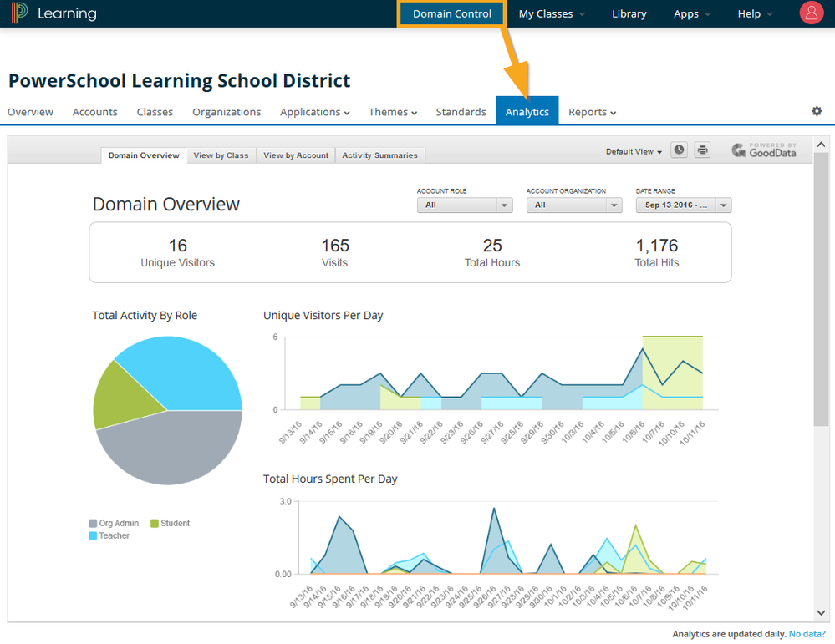Click the GoodData logo

[x=764, y=150]
